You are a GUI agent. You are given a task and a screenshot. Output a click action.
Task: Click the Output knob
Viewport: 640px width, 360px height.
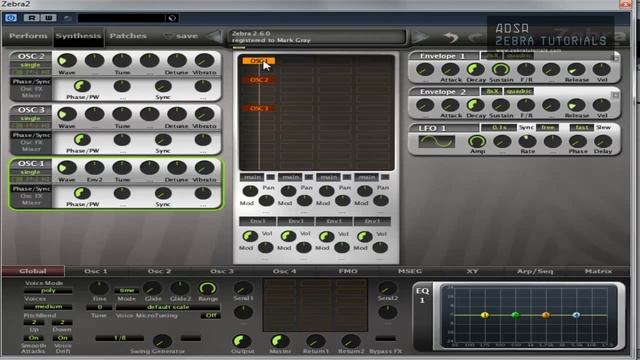pyautogui.click(x=242, y=341)
